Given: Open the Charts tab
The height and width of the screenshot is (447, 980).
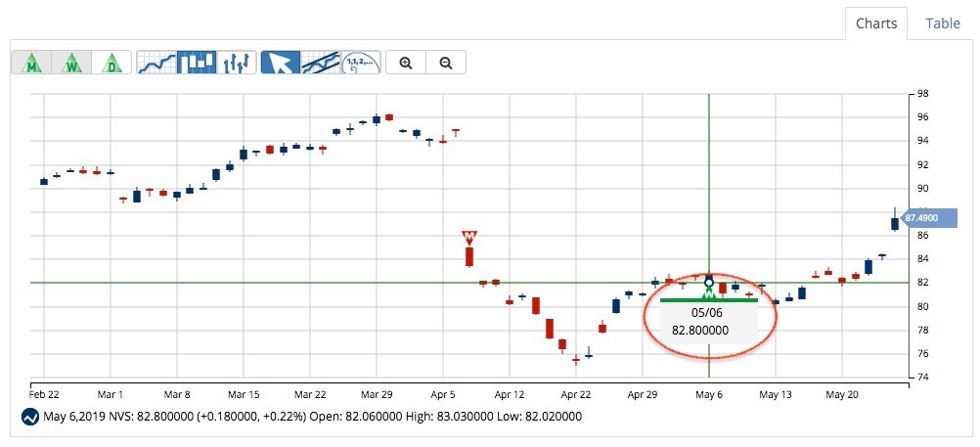Looking at the screenshot, I should click(875, 23).
